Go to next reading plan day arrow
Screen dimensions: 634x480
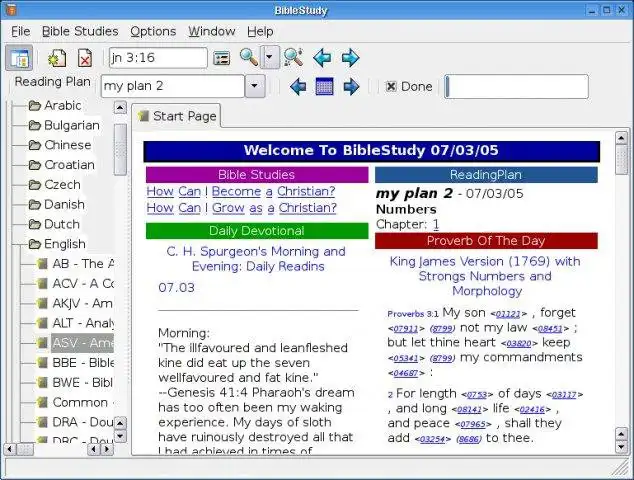pos(351,87)
